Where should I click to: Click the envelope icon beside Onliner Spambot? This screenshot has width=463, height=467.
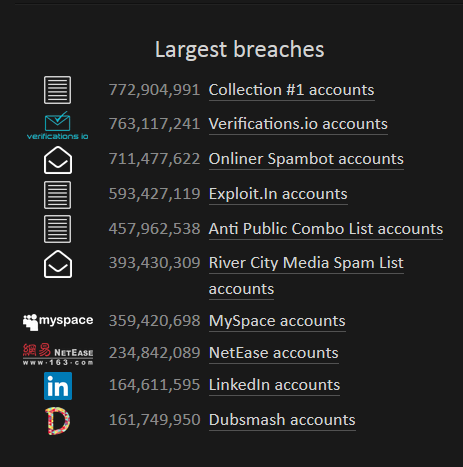58,160
